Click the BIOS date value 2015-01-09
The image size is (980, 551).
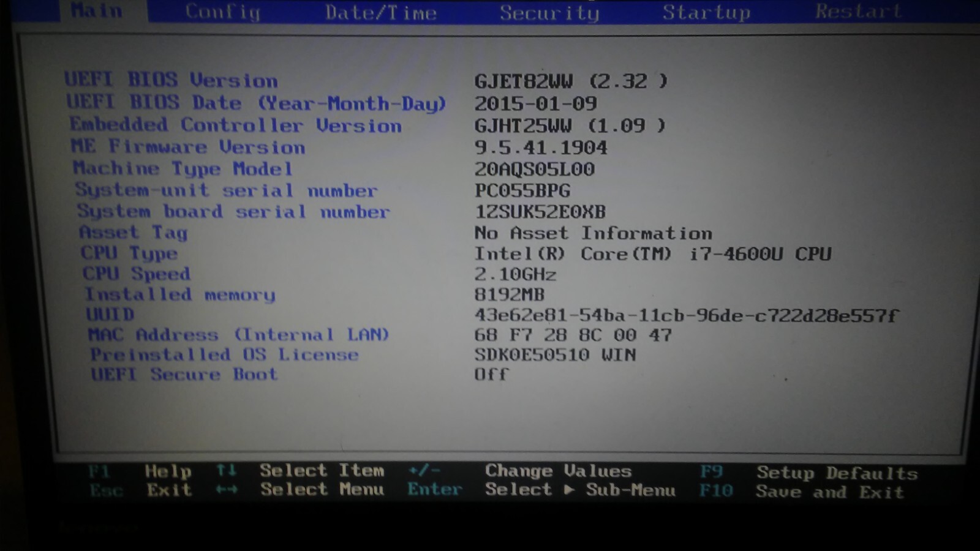535,103
